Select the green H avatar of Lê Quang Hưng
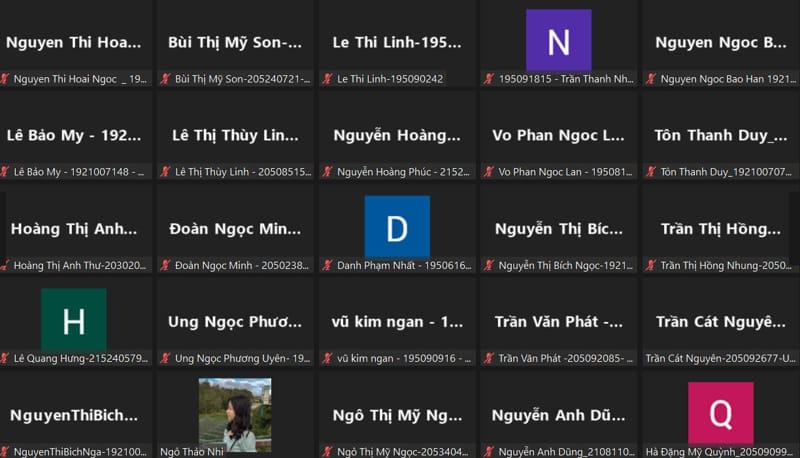 coord(74,320)
